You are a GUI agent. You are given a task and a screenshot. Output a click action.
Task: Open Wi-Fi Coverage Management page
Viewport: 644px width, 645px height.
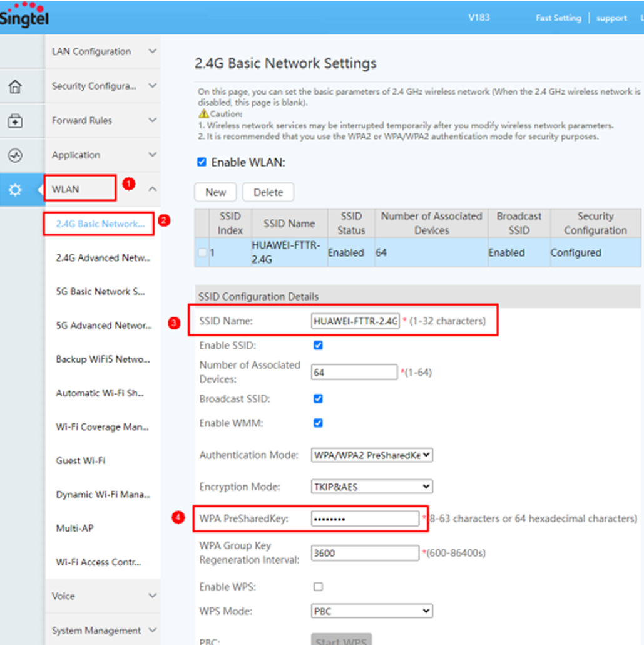pos(103,427)
